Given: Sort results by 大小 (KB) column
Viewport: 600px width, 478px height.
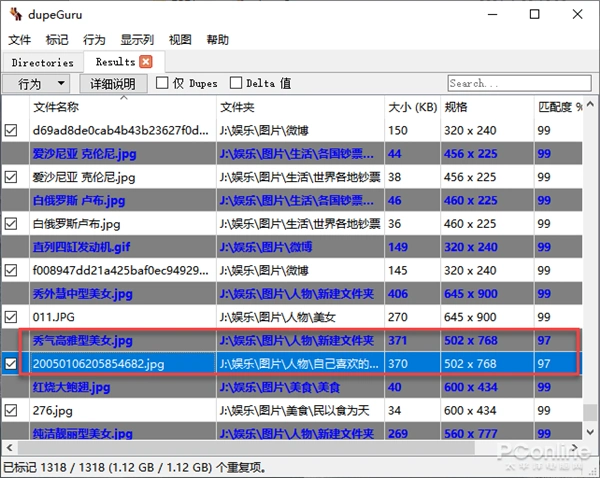Looking at the screenshot, I should pyautogui.click(x=411, y=107).
